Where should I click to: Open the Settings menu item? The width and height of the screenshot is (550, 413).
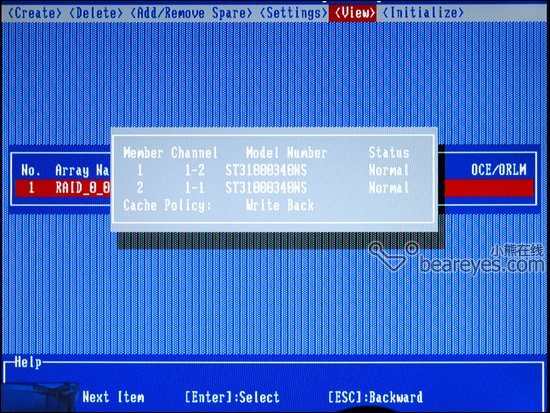pos(293,13)
